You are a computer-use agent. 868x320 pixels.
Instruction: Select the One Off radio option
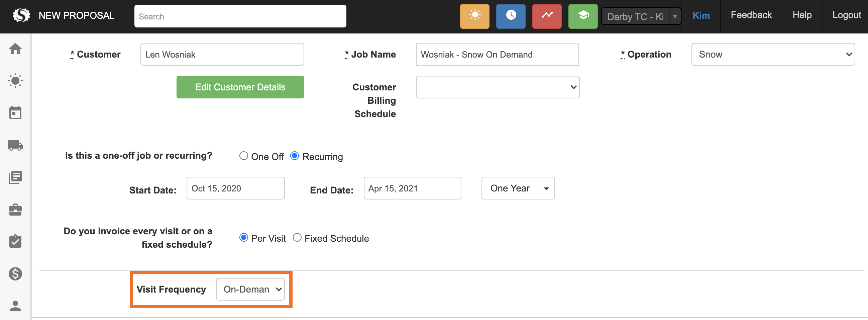coord(243,156)
